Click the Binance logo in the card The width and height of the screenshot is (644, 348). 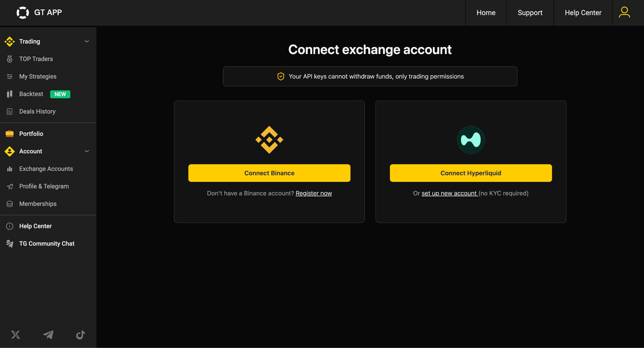tap(269, 140)
